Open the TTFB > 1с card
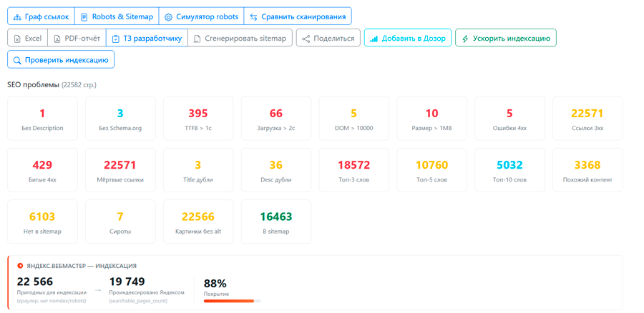Screen dimensions: 644x313 tap(198, 118)
